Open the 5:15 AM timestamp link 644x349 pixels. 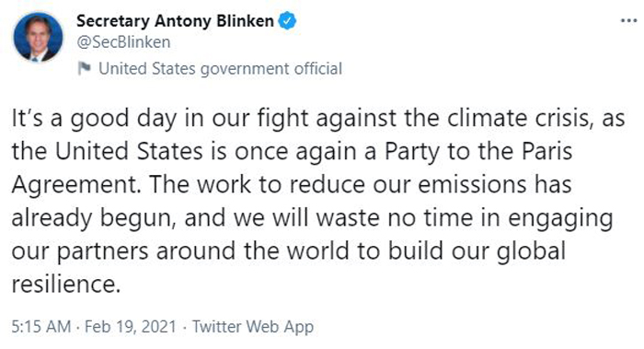pos(41,327)
